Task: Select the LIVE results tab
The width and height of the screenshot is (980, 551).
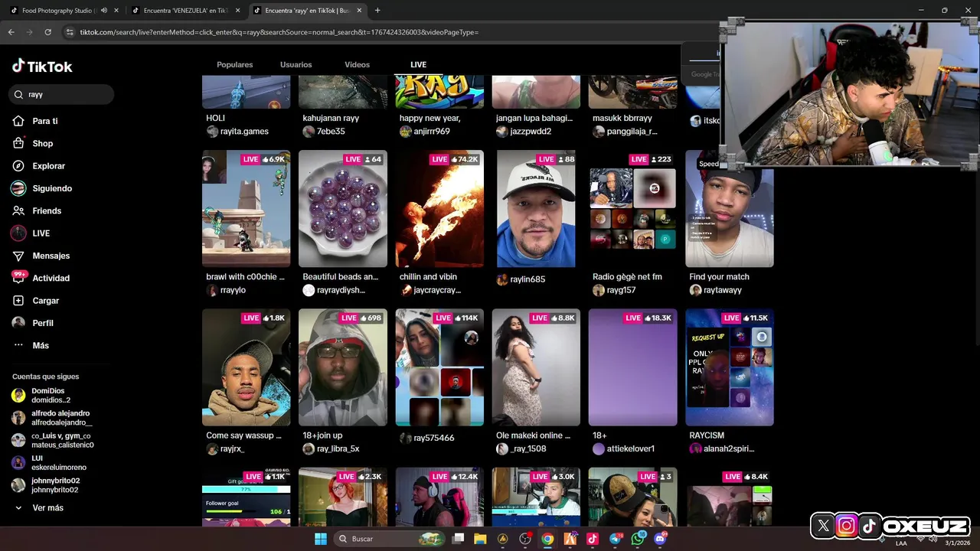Action: click(418, 64)
